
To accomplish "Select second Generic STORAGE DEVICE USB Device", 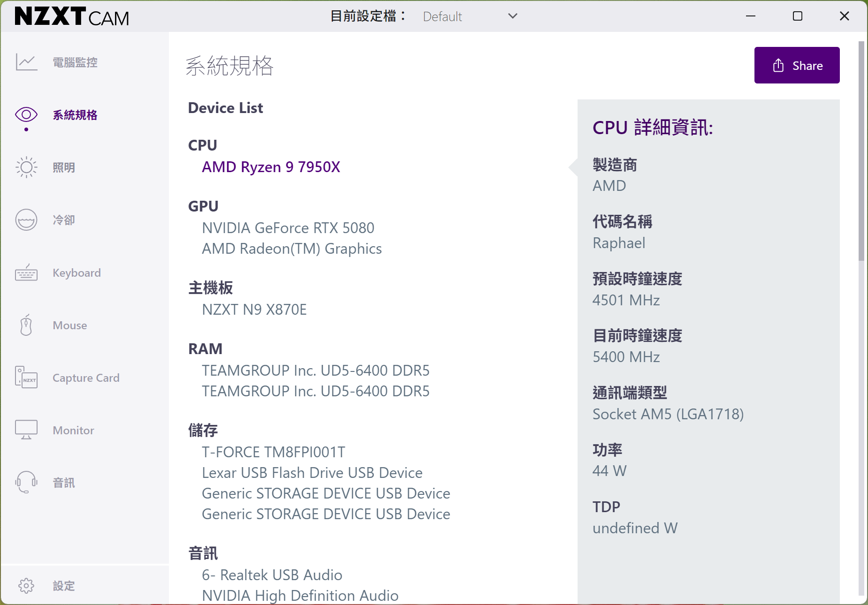I will click(x=326, y=514).
